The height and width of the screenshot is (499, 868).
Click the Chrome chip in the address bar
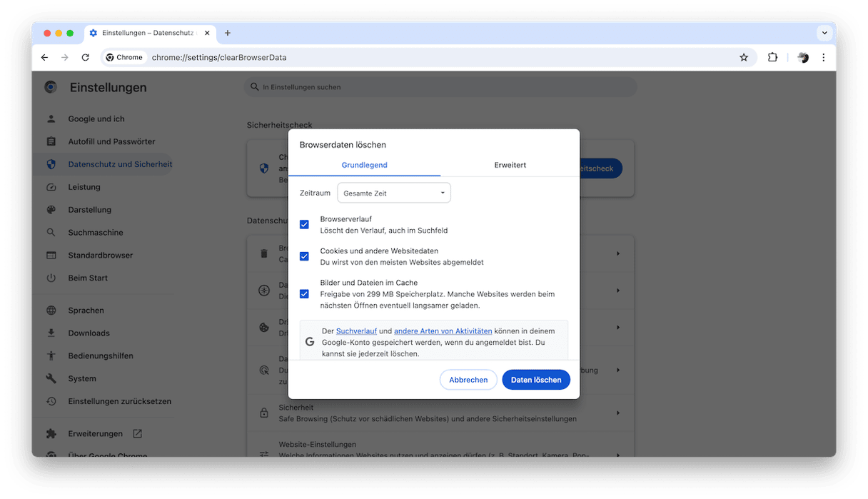pos(125,58)
